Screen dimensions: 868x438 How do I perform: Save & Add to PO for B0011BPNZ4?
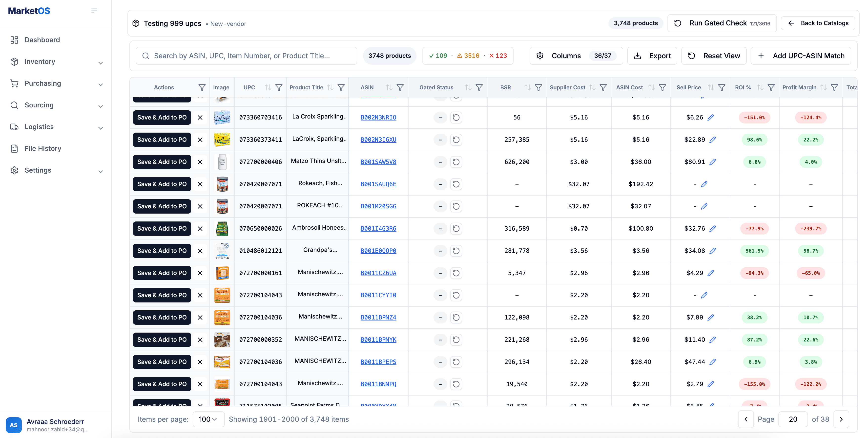point(162,318)
